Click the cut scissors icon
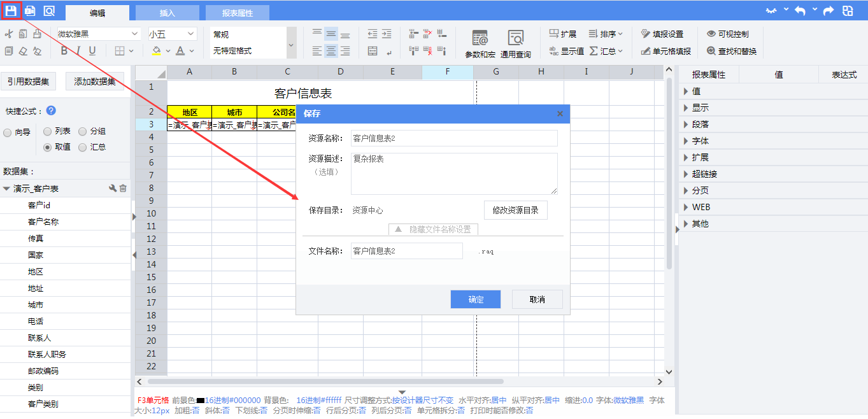 coord(9,34)
